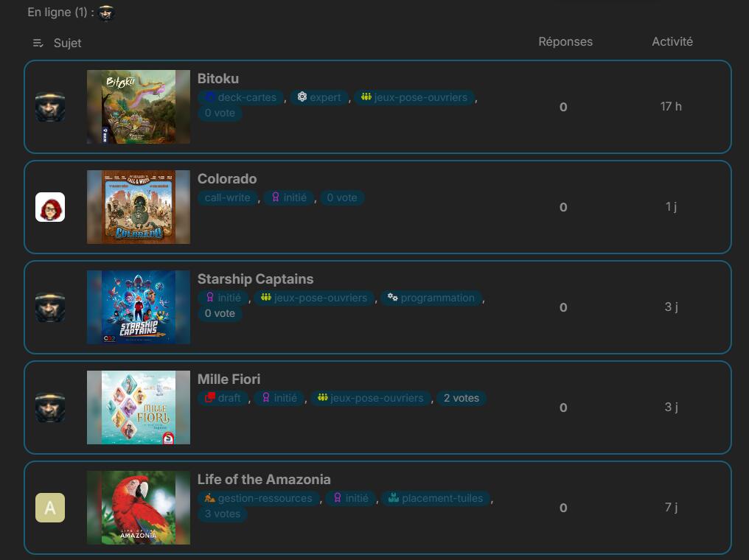The height and width of the screenshot is (560, 749).
Task: Select the draft tag on Mille Fiori
Action: [223, 398]
